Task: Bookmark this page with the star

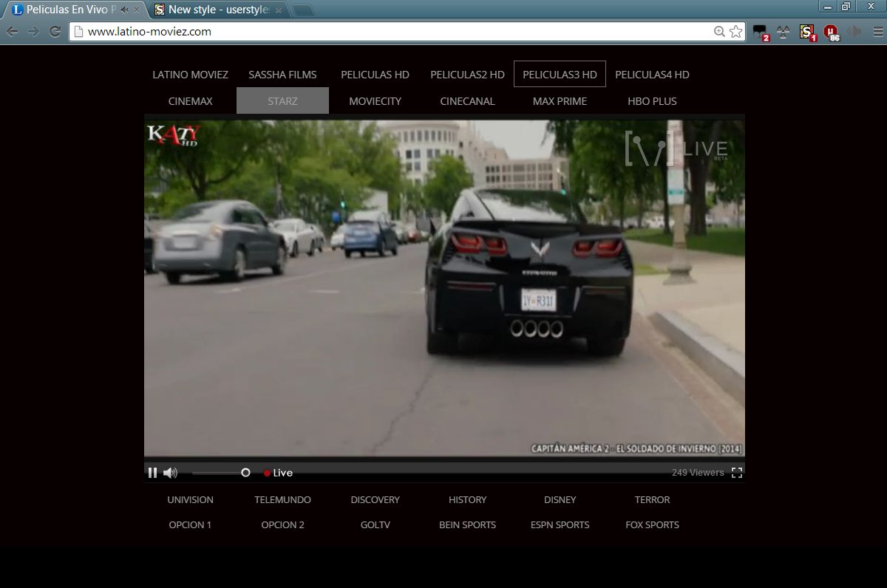Action: (x=735, y=31)
